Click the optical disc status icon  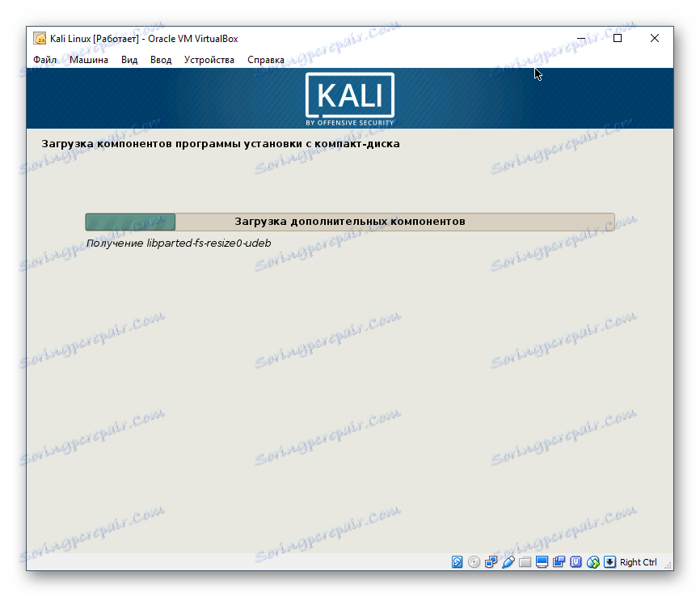tap(474, 561)
